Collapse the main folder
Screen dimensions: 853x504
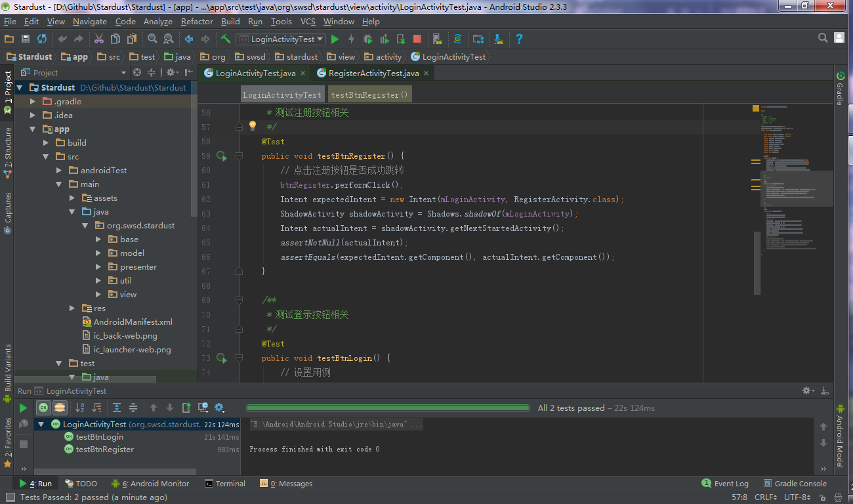pos(58,184)
